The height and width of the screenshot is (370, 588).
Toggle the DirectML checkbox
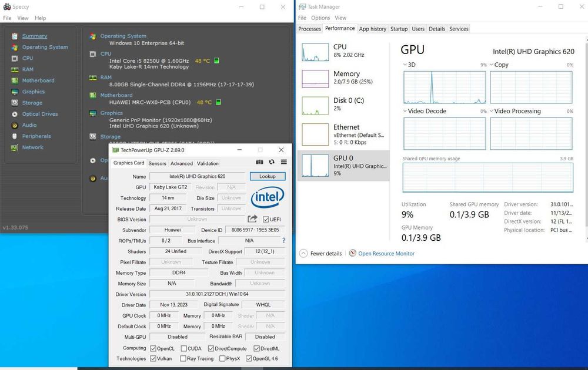tap(256, 349)
